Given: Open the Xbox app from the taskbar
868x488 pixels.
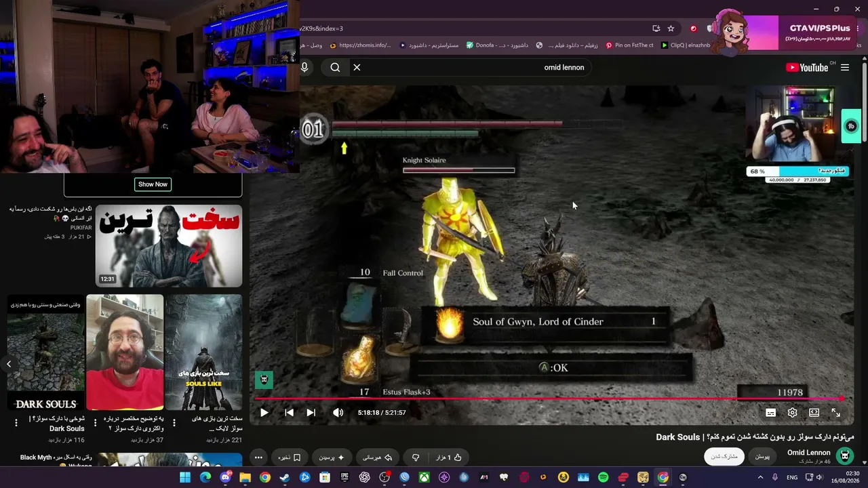Looking at the screenshot, I should pyautogui.click(x=425, y=477).
